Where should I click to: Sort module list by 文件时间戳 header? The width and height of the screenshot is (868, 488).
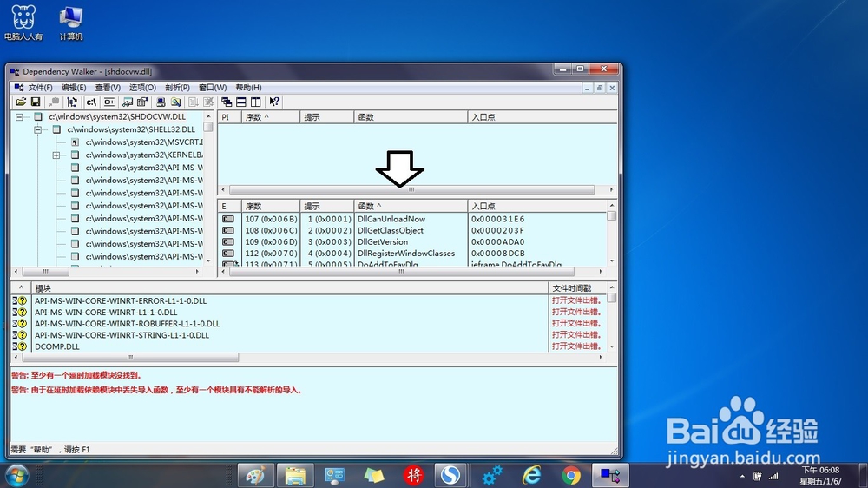tap(577, 288)
